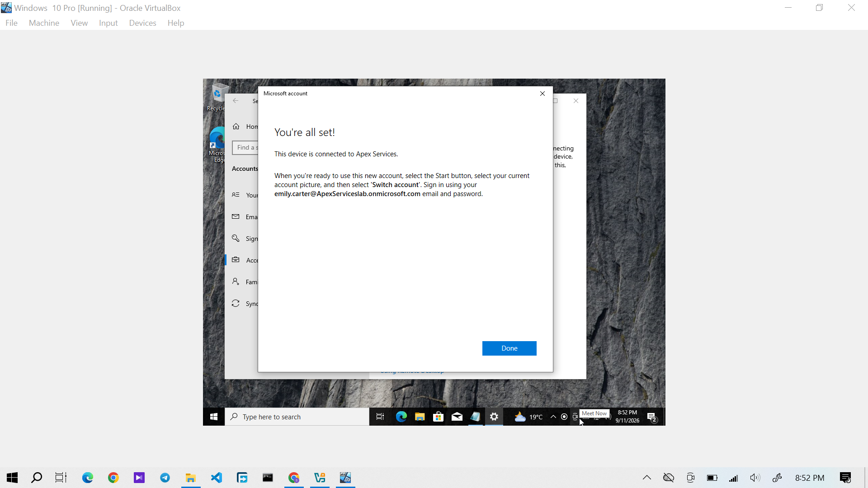The width and height of the screenshot is (868, 488).
Task: Open guest notification center with badge 2
Action: [652, 417]
